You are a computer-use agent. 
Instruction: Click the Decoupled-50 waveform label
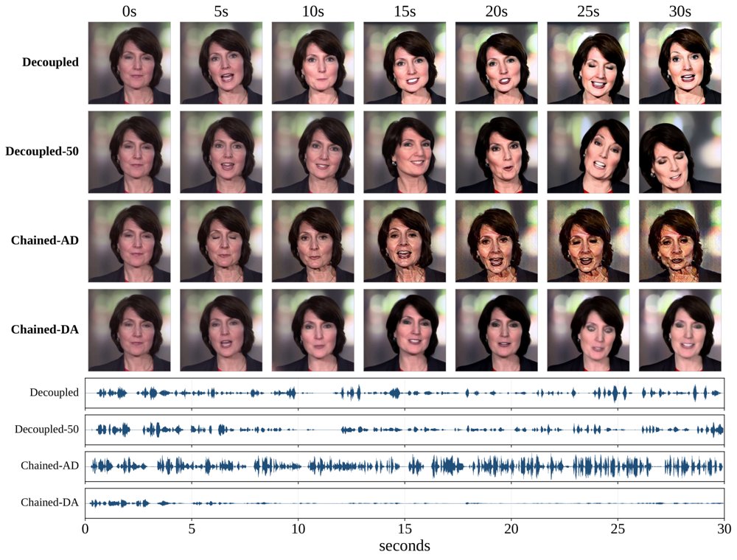[x=46, y=430]
